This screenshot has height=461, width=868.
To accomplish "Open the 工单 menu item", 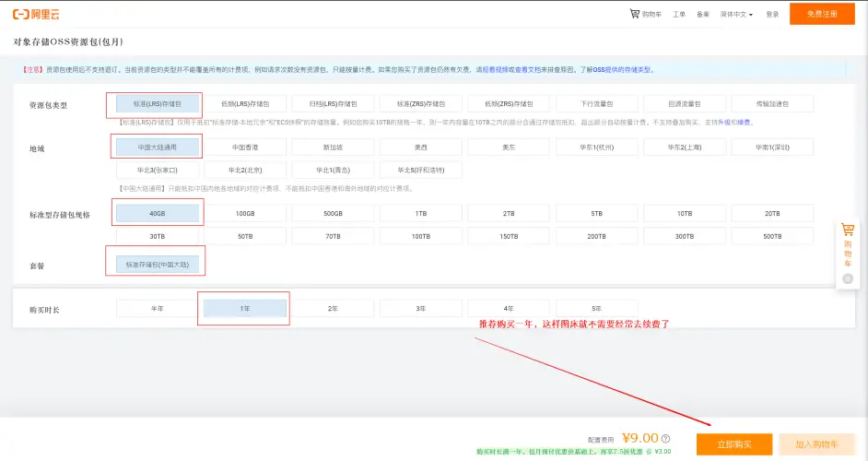I will click(679, 15).
